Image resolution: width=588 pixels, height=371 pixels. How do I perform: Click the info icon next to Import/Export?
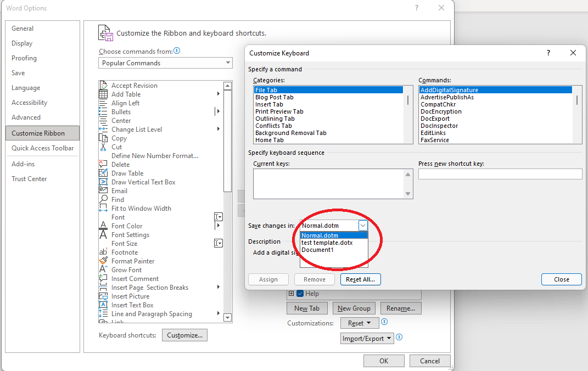(x=399, y=338)
